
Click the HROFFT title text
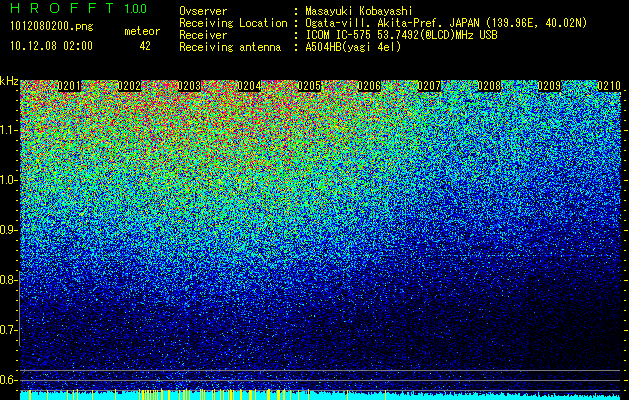coord(62,8)
